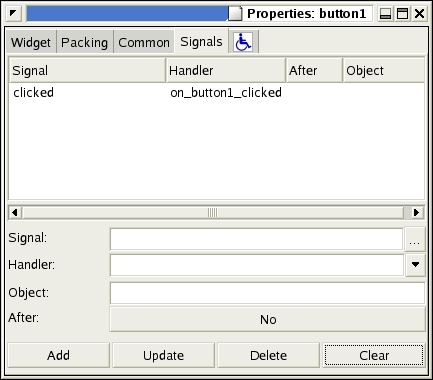Clear the signal fields
The image size is (433, 380).
[374, 355]
